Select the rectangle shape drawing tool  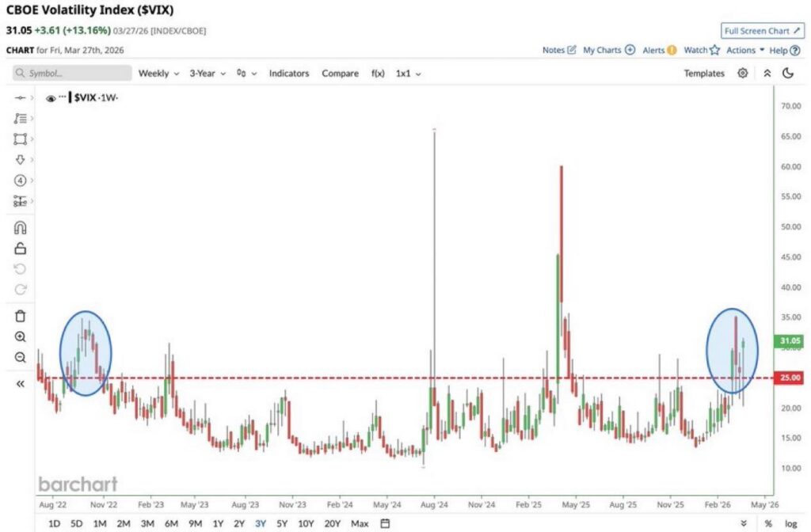[21, 139]
